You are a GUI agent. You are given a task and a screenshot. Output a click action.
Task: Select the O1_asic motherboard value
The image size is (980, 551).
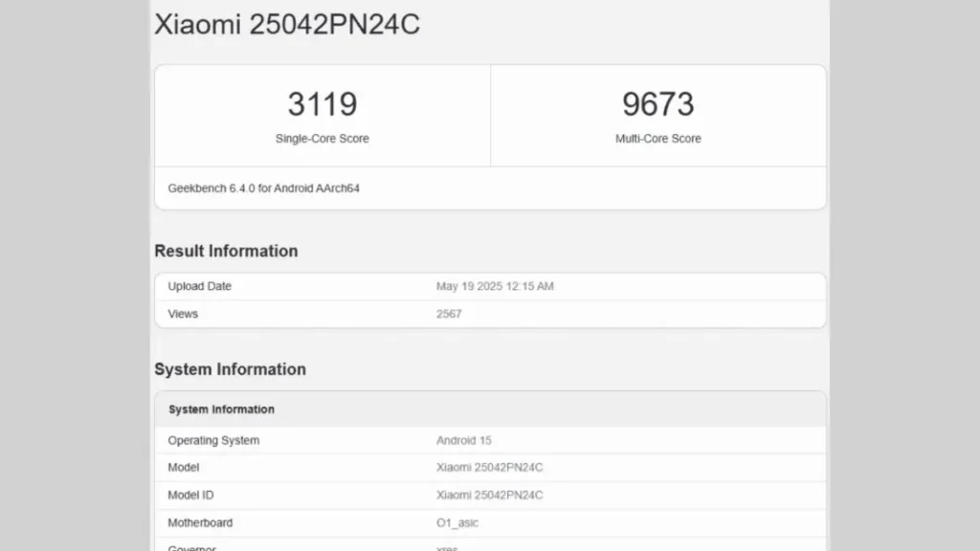click(x=457, y=523)
